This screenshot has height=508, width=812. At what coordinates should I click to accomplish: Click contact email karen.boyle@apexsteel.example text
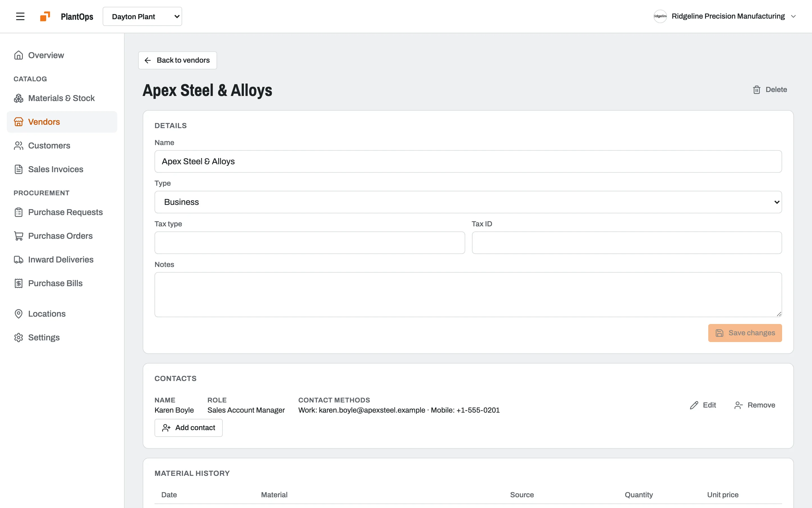pyautogui.click(x=372, y=410)
